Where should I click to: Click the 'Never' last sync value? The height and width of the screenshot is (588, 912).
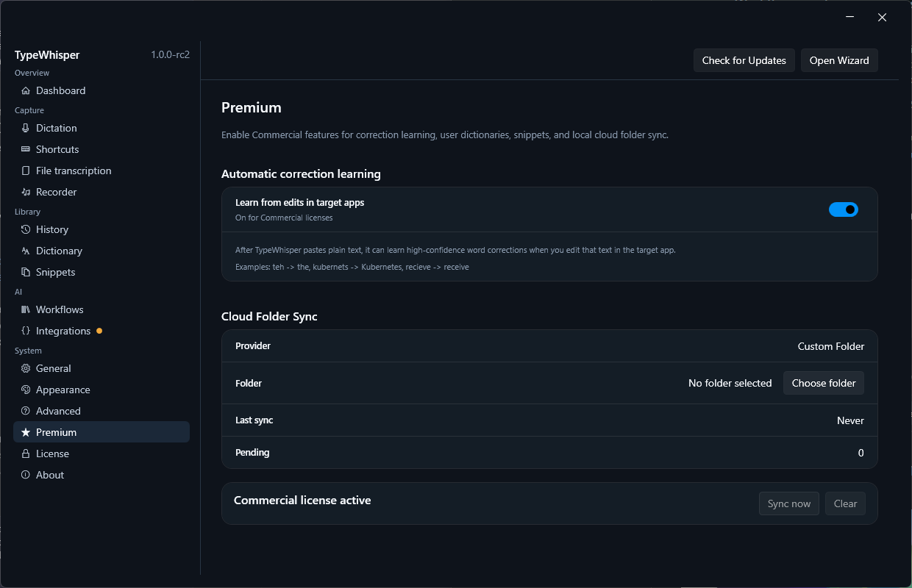click(850, 420)
